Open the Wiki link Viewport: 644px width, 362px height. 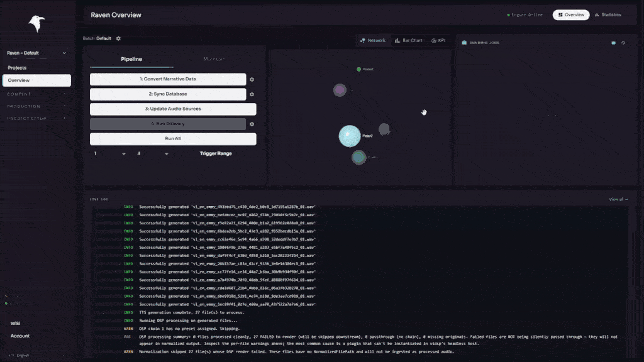[x=16, y=324]
